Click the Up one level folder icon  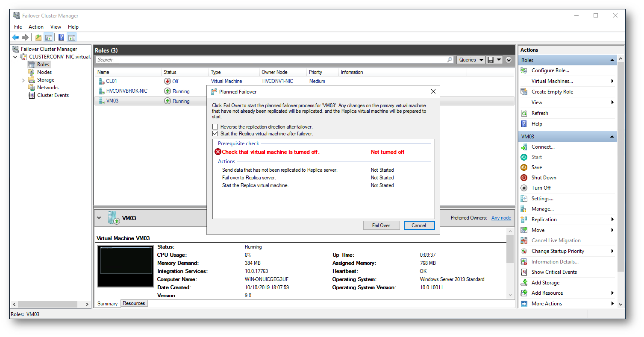click(x=38, y=37)
